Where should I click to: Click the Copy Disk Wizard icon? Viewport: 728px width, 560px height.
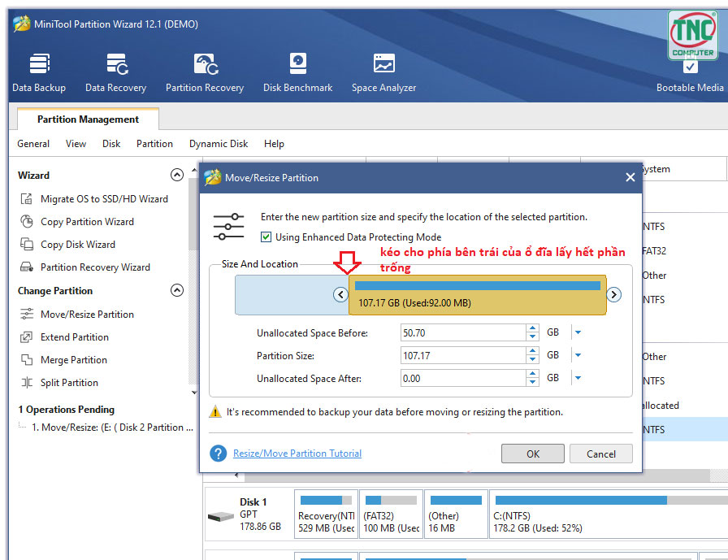[27, 245]
